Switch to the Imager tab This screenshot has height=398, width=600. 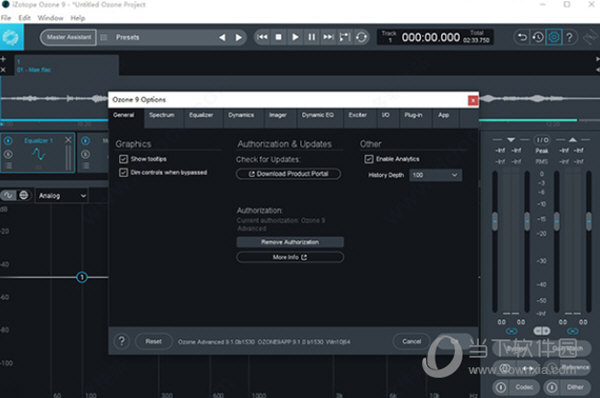(278, 115)
